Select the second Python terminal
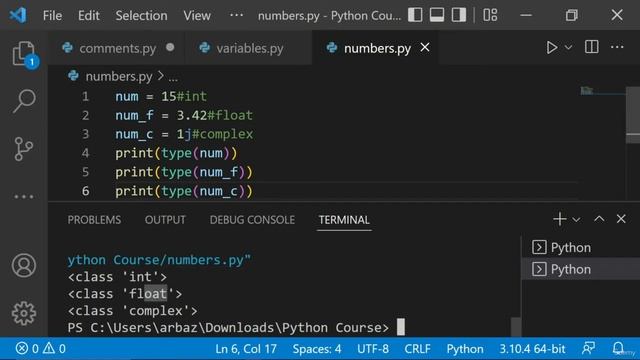 click(x=580, y=269)
